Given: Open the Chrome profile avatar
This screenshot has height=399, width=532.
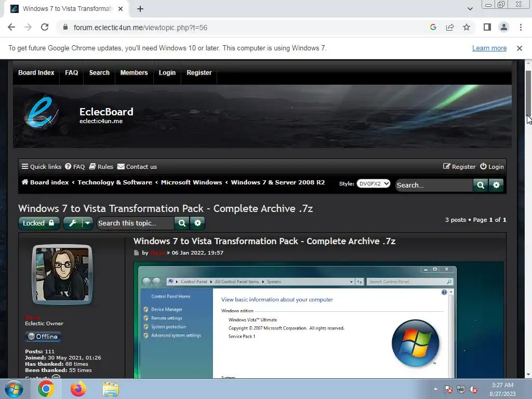Looking at the screenshot, I should [504, 28].
